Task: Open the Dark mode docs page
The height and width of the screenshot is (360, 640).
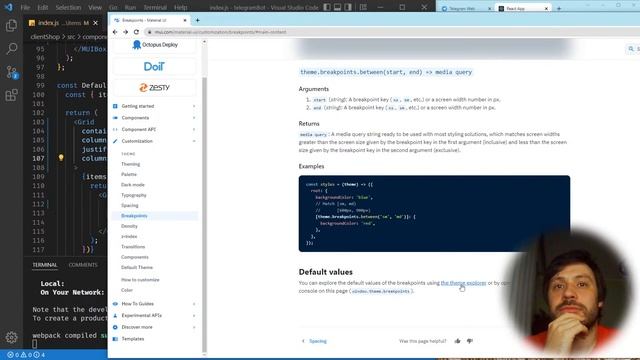Action: 133,184
